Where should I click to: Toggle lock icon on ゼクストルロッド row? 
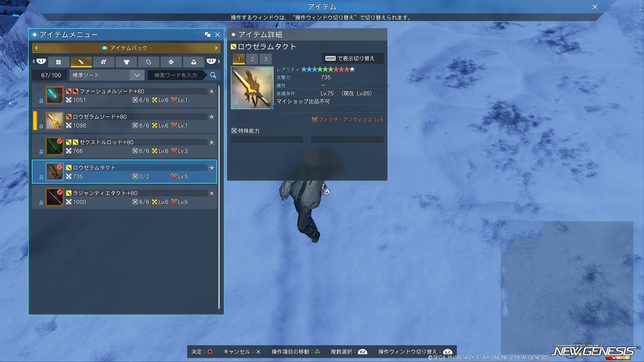coord(41,151)
